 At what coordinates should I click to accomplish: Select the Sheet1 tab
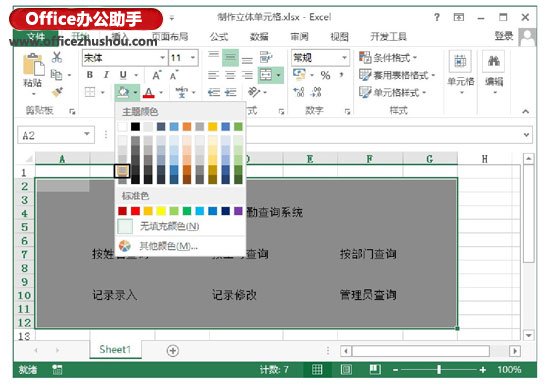(x=115, y=349)
